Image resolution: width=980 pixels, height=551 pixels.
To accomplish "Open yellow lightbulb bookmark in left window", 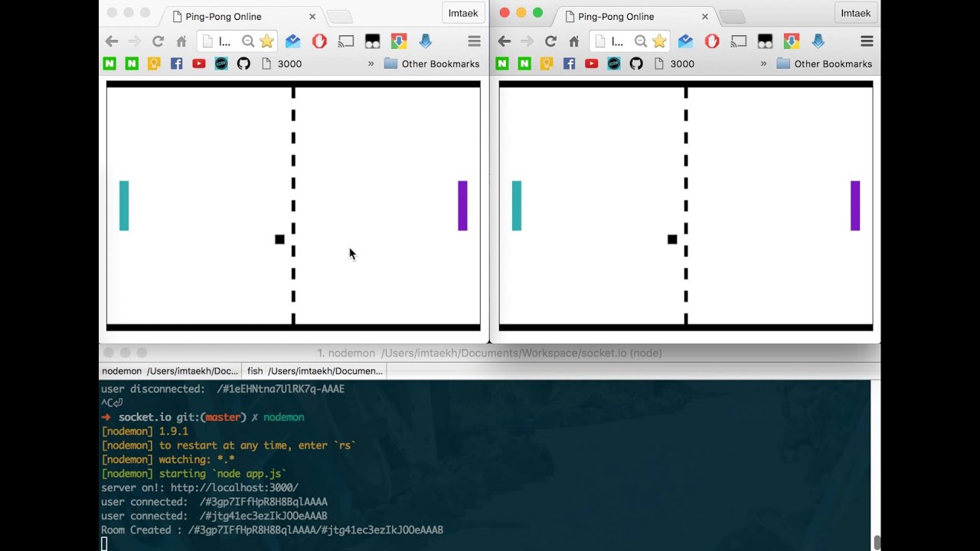I will [x=154, y=64].
